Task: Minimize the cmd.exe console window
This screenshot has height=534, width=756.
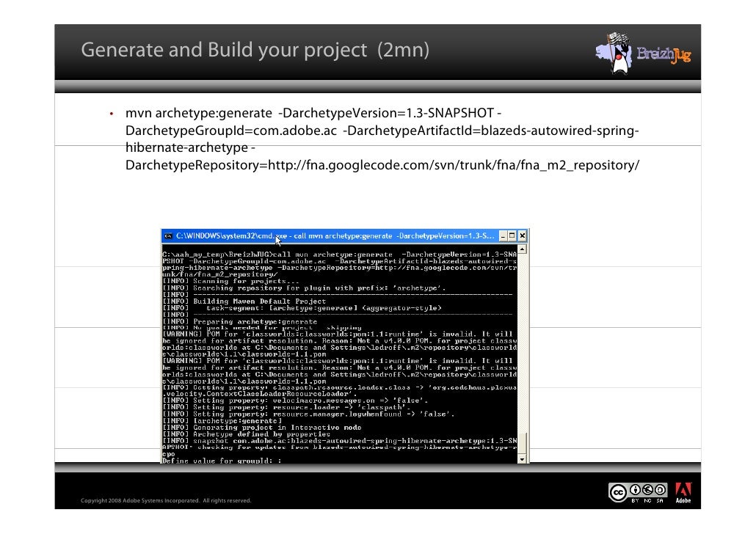Action: pyautogui.click(x=504, y=236)
